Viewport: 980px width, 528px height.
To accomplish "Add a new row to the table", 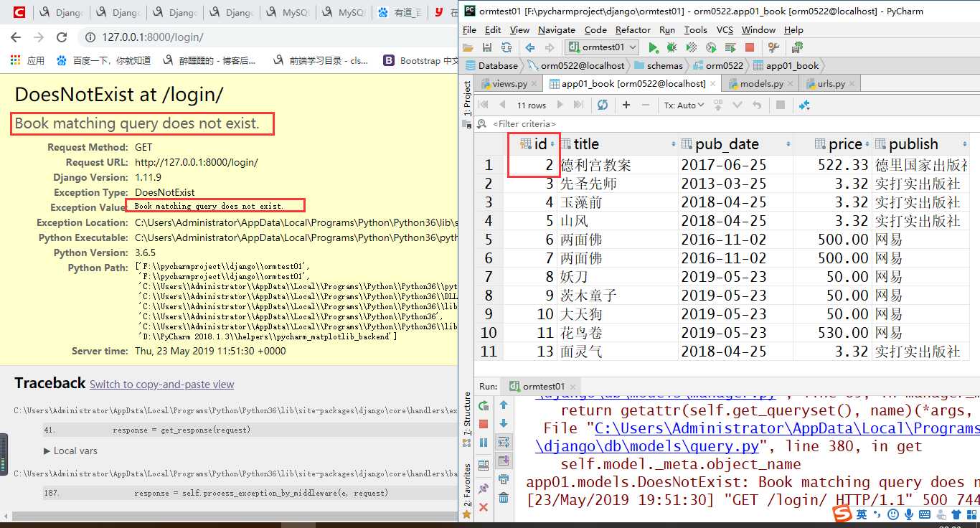I will [x=626, y=105].
